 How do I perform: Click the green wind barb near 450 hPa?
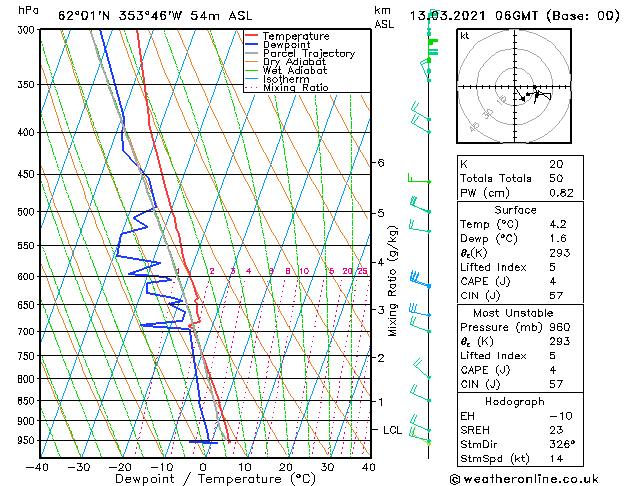click(x=419, y=178)
